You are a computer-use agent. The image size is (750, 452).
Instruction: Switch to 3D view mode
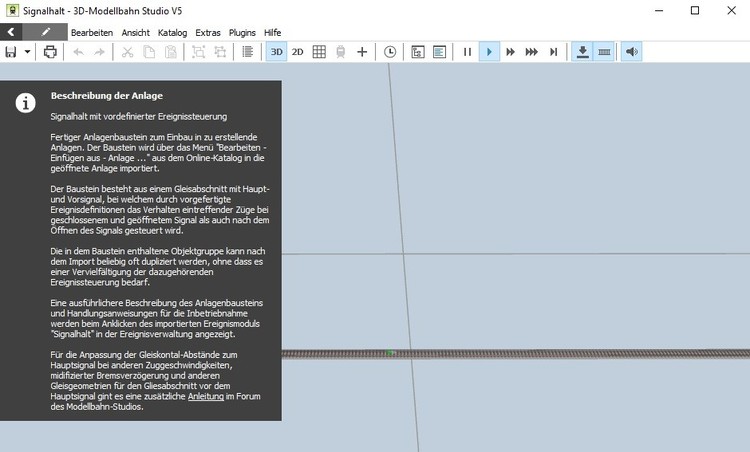coord(276,52)
